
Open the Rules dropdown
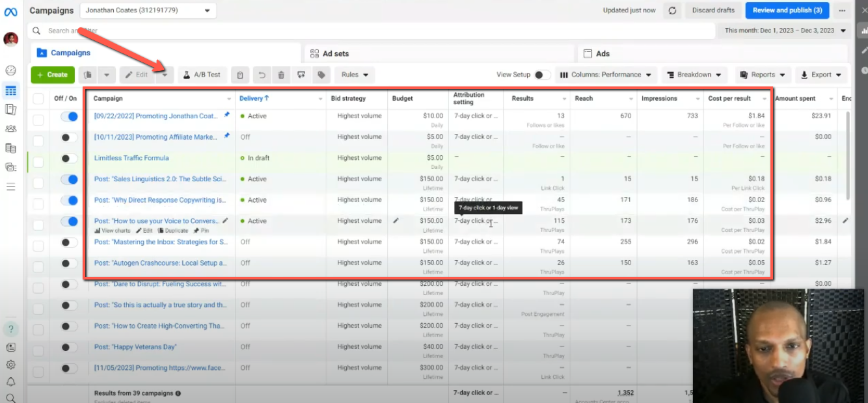pos(354,75)
